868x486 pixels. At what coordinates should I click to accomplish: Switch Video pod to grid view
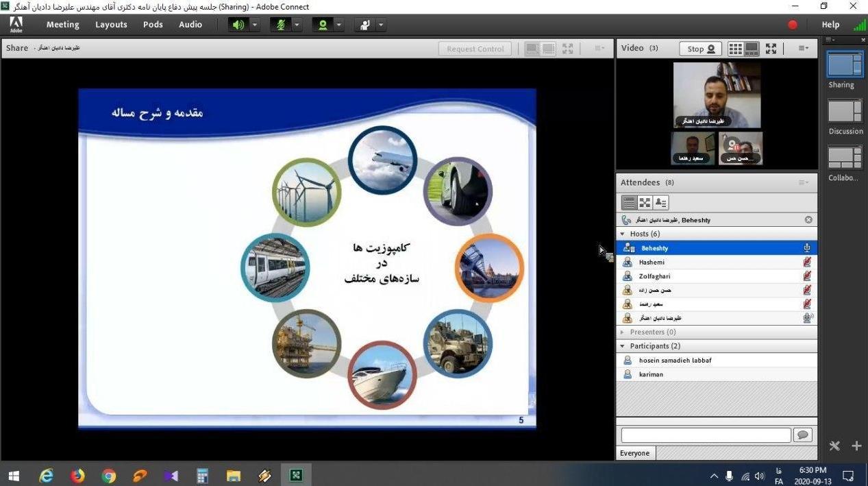[x=735, y=49]
